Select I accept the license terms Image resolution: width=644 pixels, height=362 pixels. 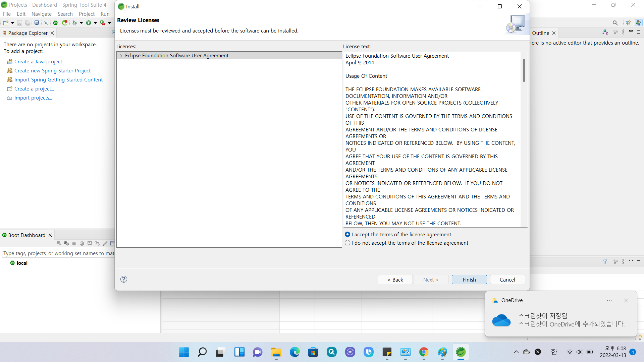(347, 235)
